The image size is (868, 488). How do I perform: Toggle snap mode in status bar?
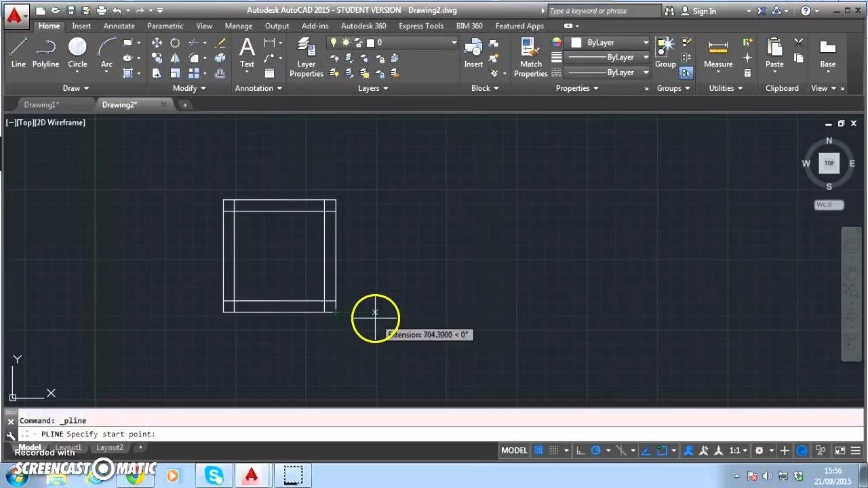(x=555, y=450)
